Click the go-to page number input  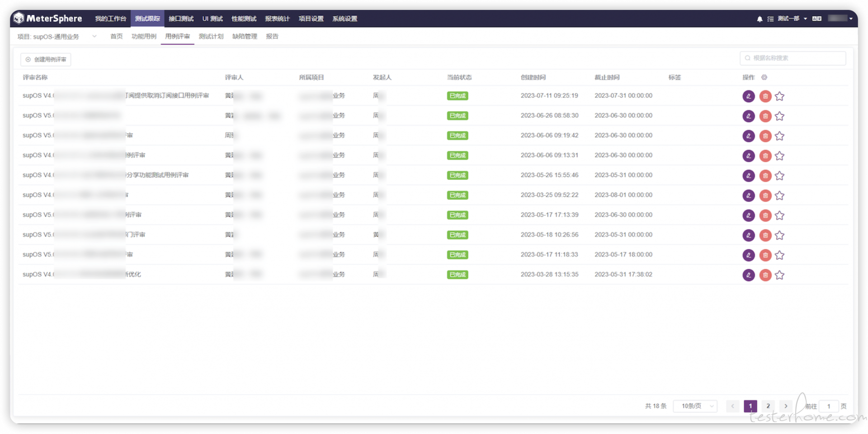[x=829, y=406]
